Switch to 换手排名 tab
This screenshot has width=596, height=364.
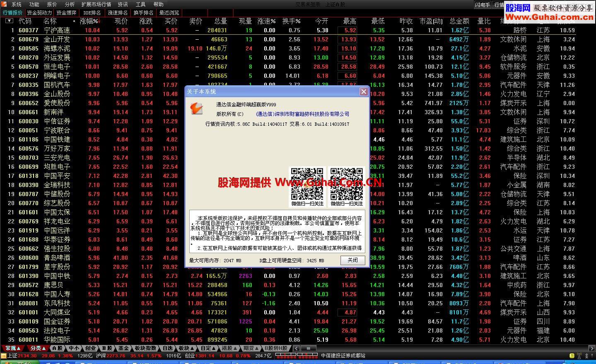coord(144,13)
